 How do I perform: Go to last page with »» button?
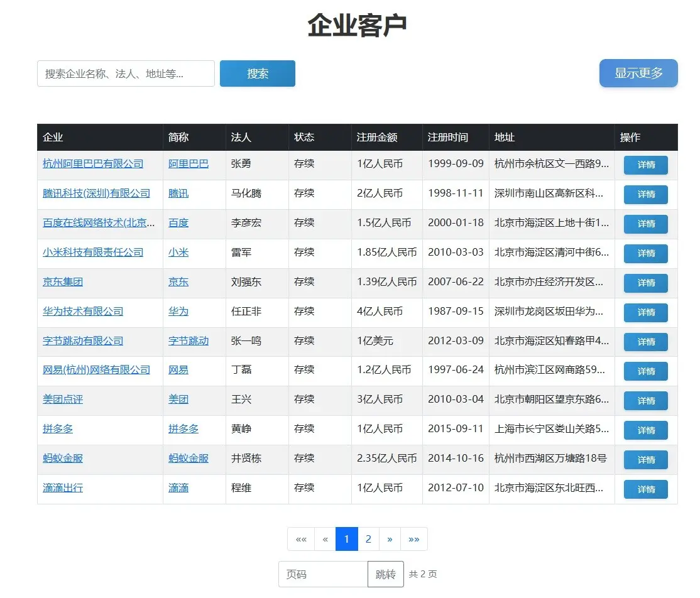point(414,539)
